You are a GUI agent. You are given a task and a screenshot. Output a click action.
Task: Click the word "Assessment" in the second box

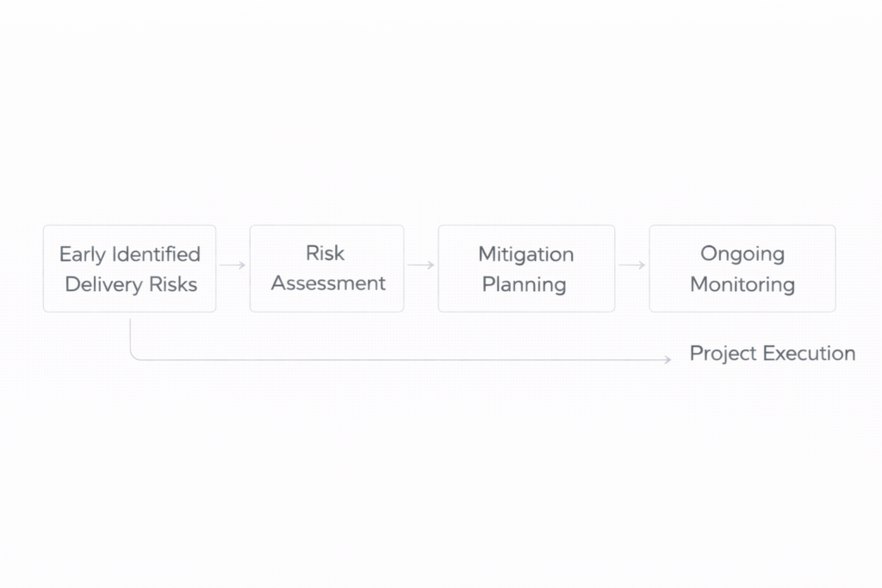coord(328,283)
